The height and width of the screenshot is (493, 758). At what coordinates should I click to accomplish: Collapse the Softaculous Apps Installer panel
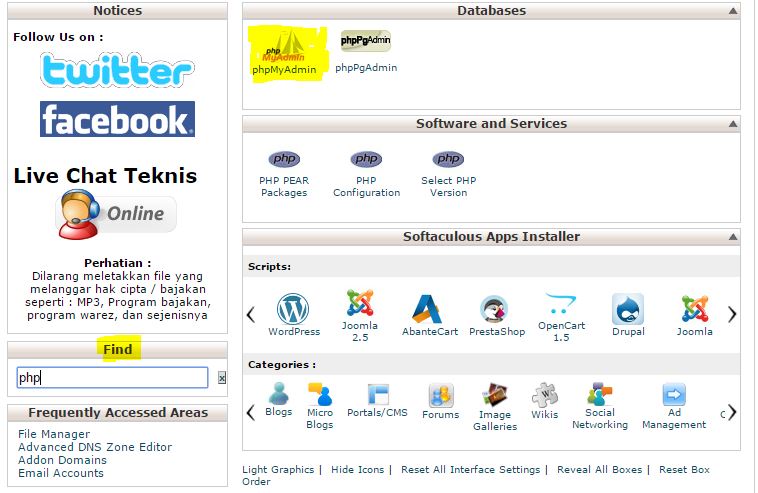click(734, 238)
